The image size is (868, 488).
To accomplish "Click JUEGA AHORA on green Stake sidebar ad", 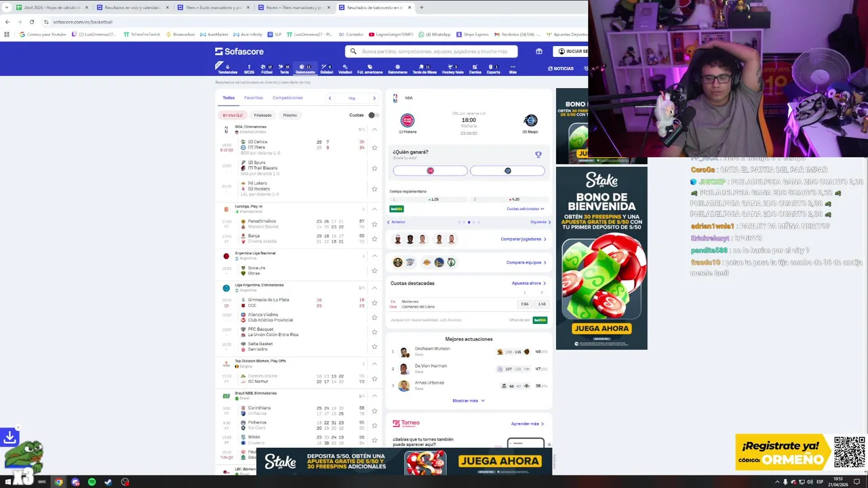I will (601, 329).
